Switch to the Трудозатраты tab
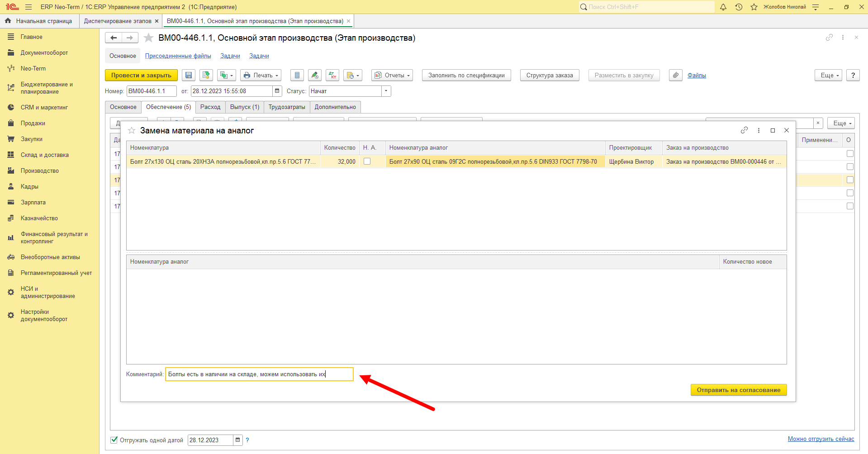The height and width of the screenshot is (454, 868). (287, 107)
